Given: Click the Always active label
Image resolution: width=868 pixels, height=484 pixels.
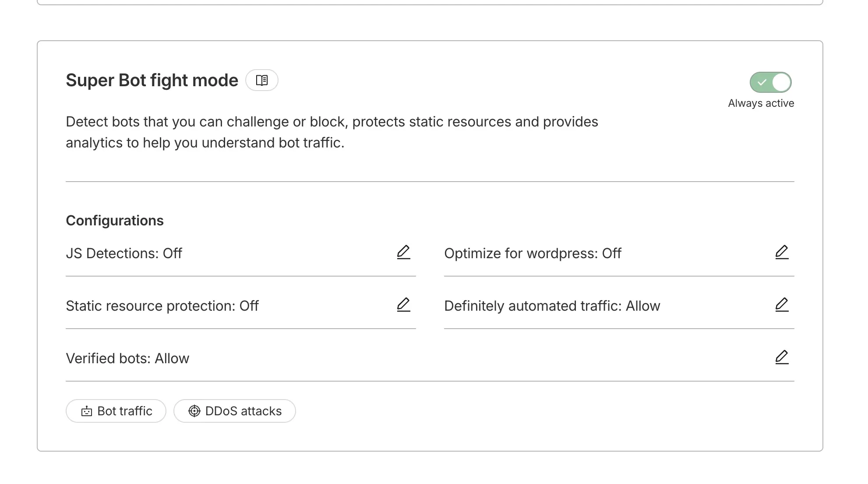Looking at the screenshot, I should (761, 103).
